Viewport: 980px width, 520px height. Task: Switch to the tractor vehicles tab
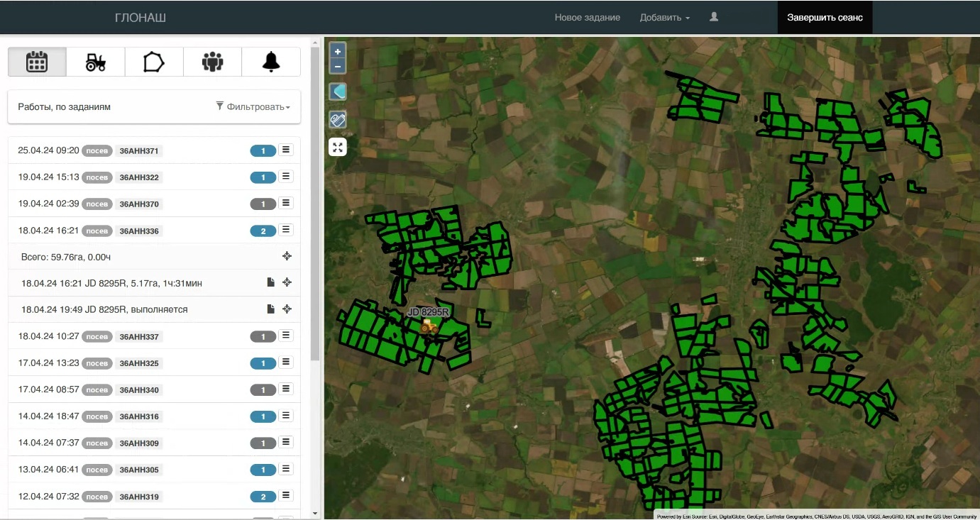[x=96, y=62]
